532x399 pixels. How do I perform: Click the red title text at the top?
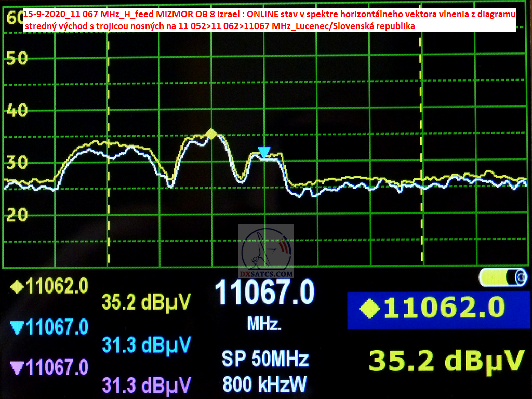[x=269, y=20]
